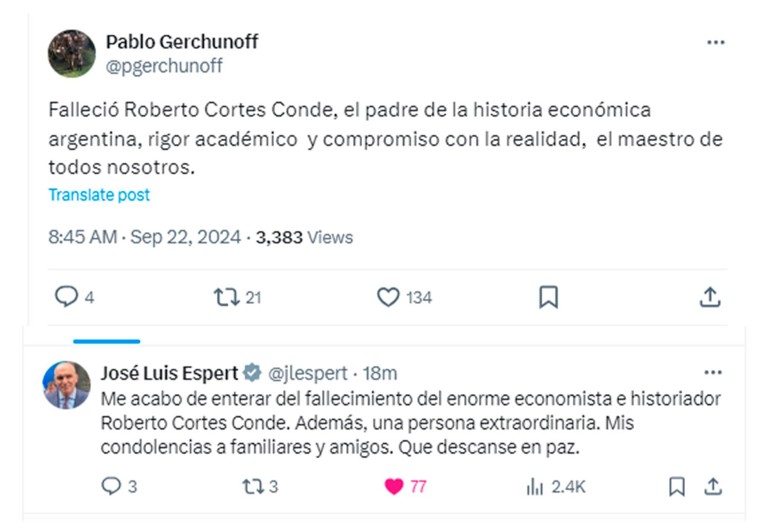The height and width of the screenshot is (532, 775).
Task: Reply to José Luis Espert's post
Action: [x=111, y=486]
